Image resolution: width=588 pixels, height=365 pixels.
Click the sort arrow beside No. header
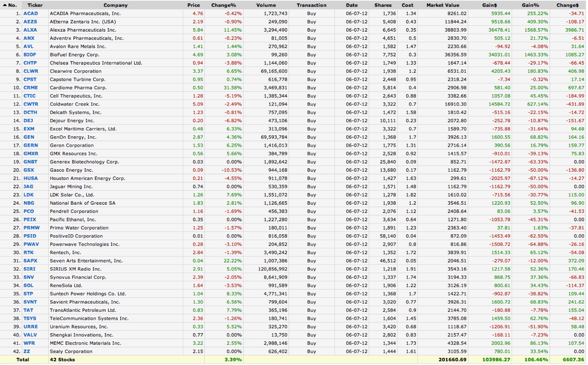pyautogui.click(x=5, y=5)
